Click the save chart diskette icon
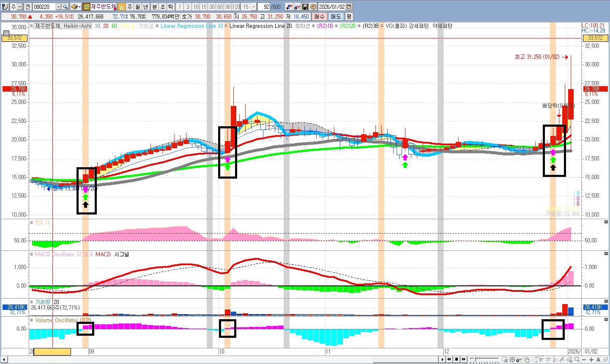610x364 pixels. point(305,6)
